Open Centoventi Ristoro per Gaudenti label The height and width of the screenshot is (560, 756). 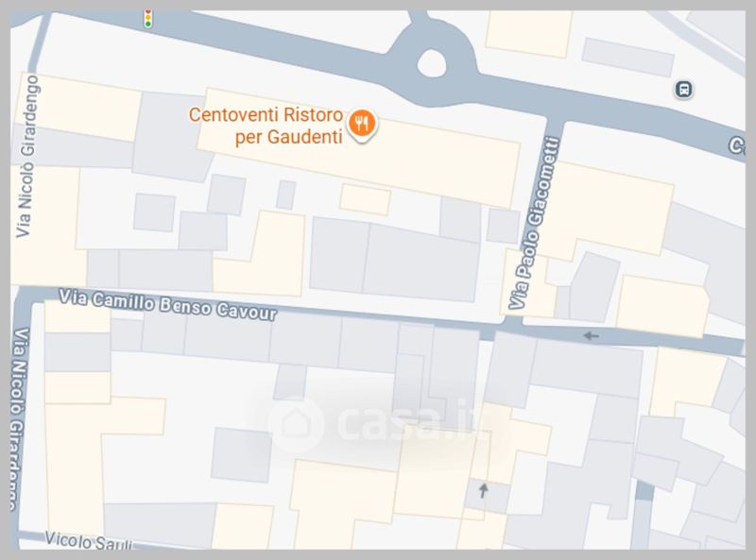point(266,126)
